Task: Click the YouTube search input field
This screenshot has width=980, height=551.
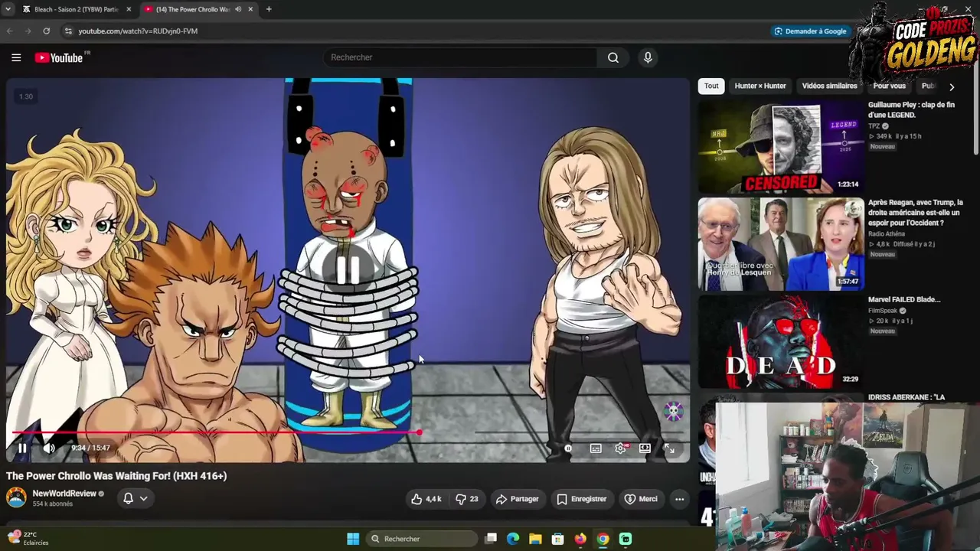Action: coord(459,57)
